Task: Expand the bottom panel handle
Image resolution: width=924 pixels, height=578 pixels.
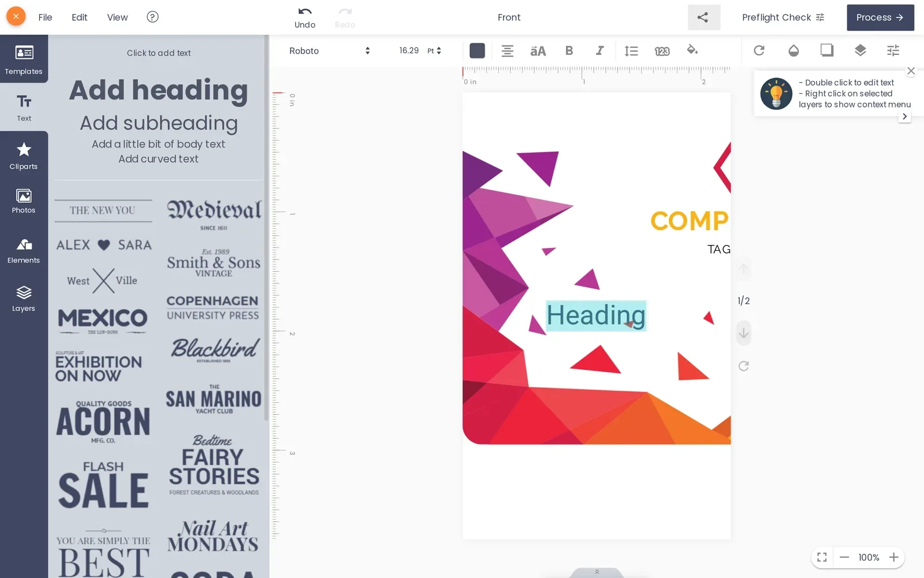Action: tap(597, 572)
